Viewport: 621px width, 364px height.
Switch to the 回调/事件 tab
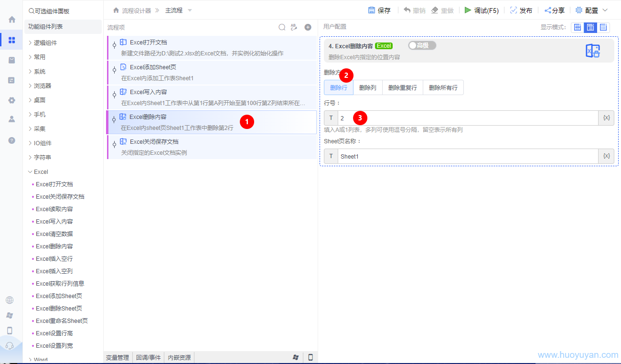pyautogui.click(x=148, y=357)
